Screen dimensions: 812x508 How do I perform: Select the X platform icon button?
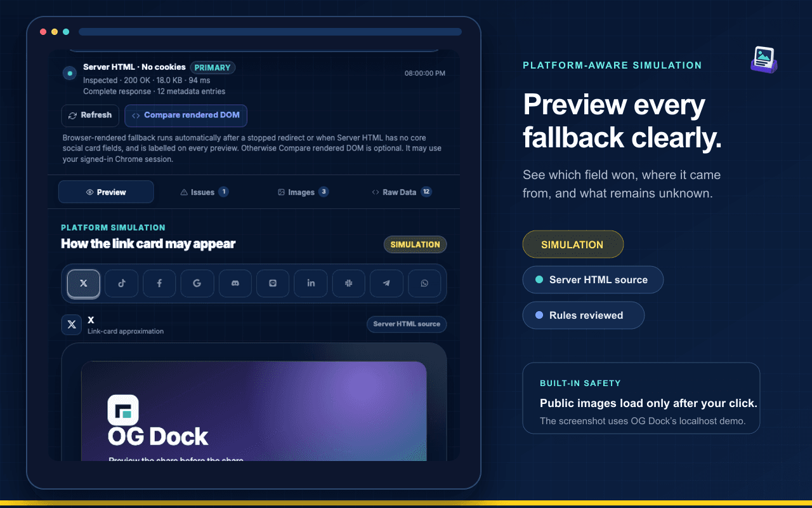click(84, 283)
